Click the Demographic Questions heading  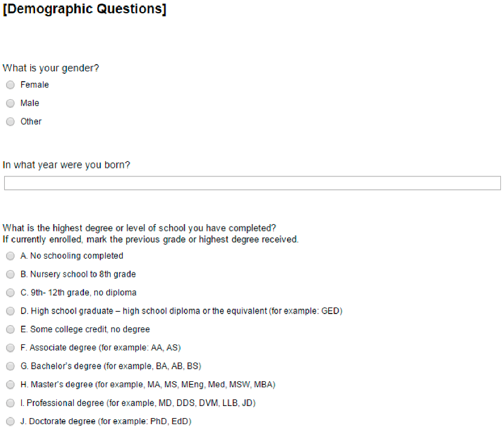(85, 10)
